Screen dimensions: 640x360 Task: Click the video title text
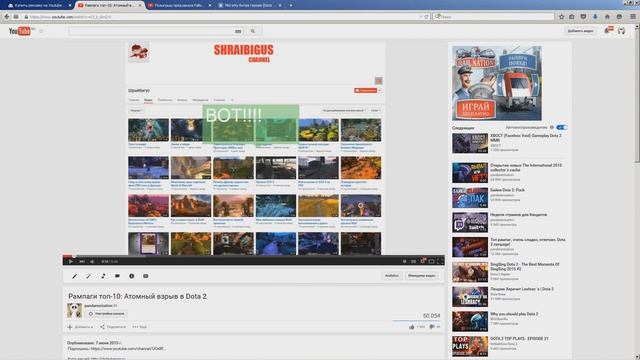(x=137, y=296)
